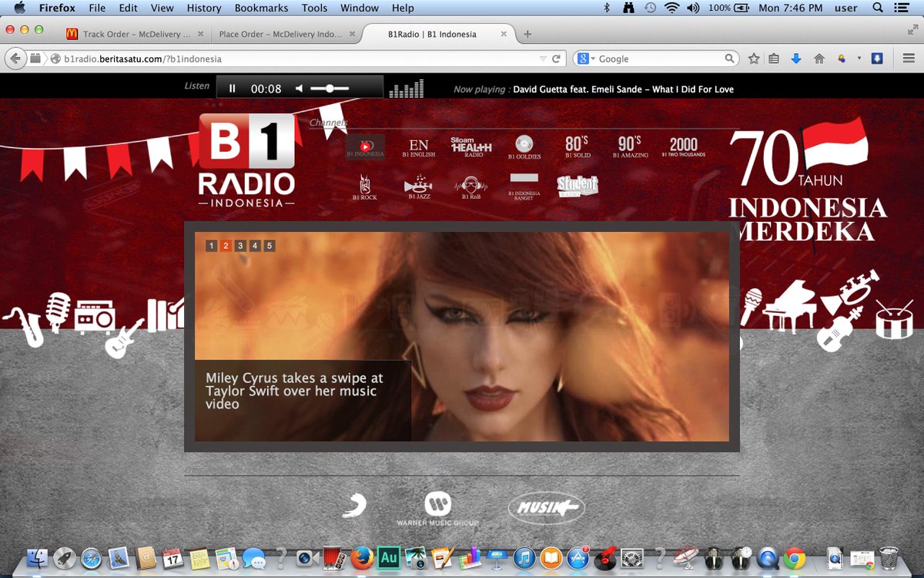The width and height of the screenshot is (924, 578).
Task: Open the Edit menu
Action: [x=128, y=8]
